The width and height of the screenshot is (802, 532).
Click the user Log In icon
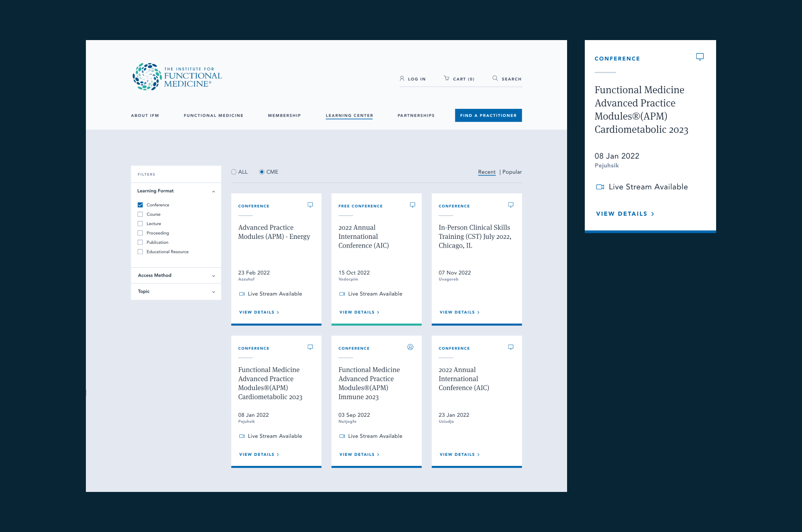[402, 78]
